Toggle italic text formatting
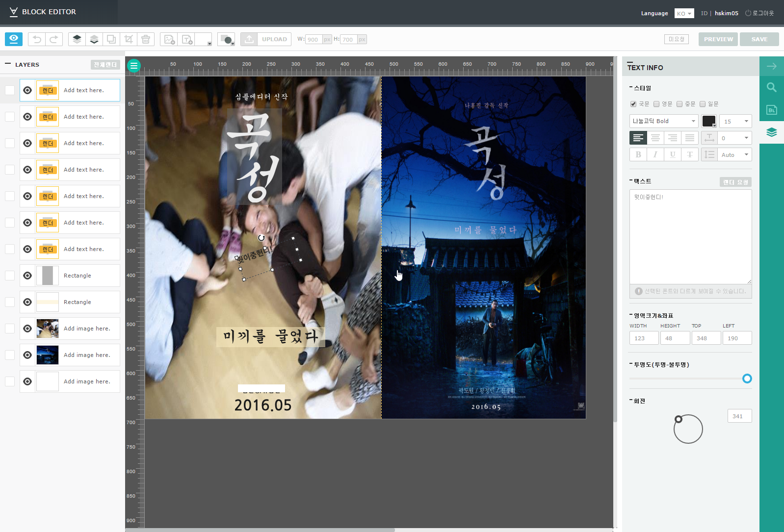This screenshot has height=532, width=784. point(655,154)
